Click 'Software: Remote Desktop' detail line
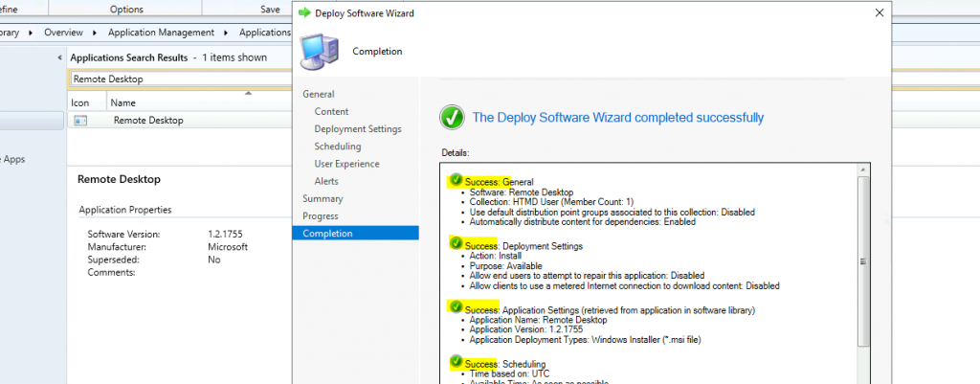The height and width of the screenshot is (384, 980). (x=522, y=192)
